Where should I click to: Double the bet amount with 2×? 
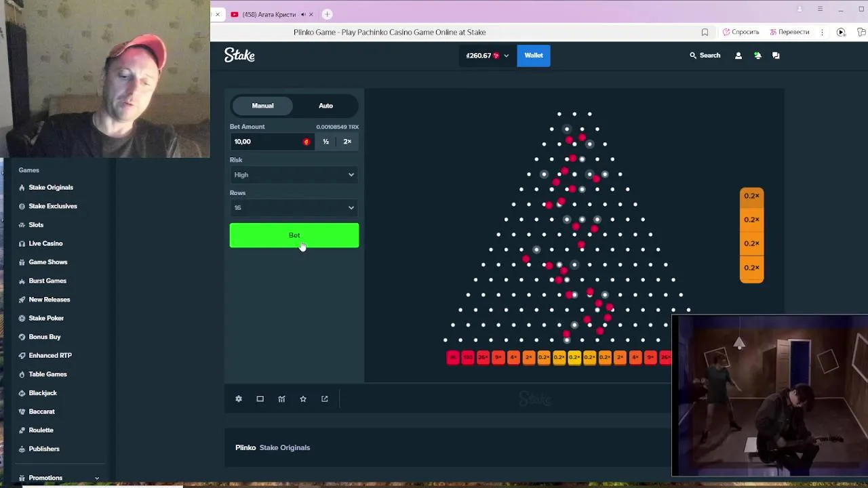(347, 142)
